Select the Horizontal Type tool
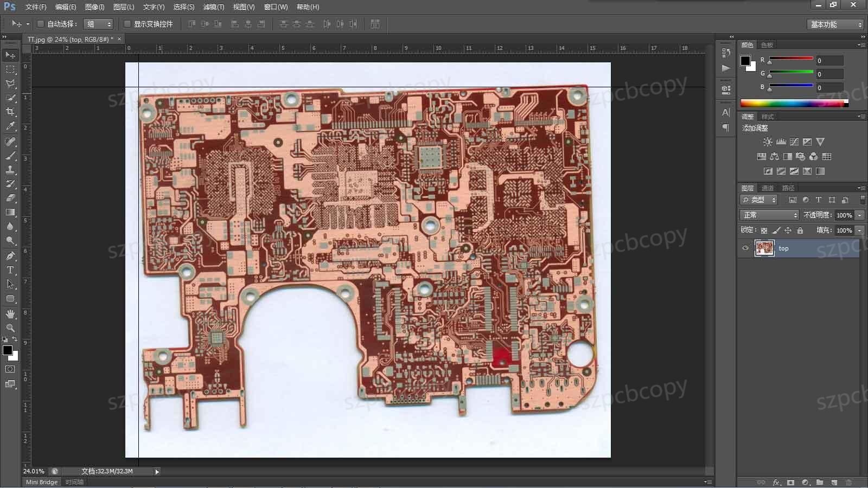The height and width of the screenshot is (488, 868). 10,269
